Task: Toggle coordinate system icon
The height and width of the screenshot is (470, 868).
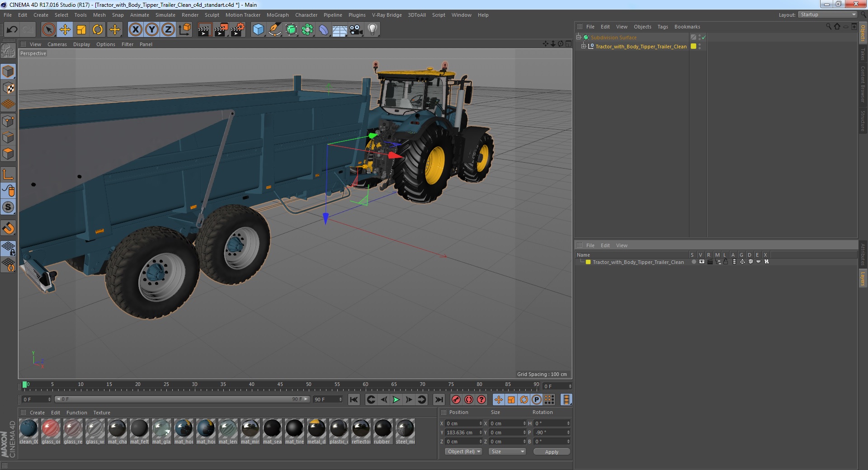Action: [x=185, y=30]
